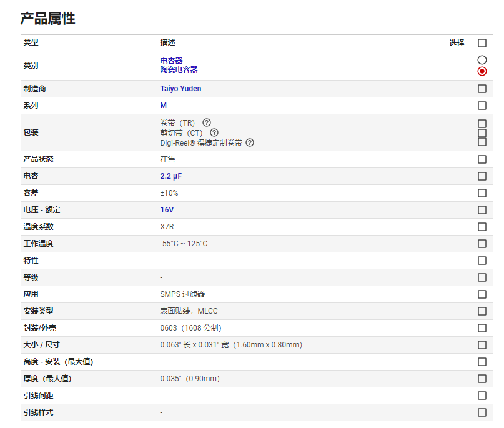Check the 封装/外壳 0603 checkbox
The height and width of the screenshot is (428, 504).
tap(482, 328)
